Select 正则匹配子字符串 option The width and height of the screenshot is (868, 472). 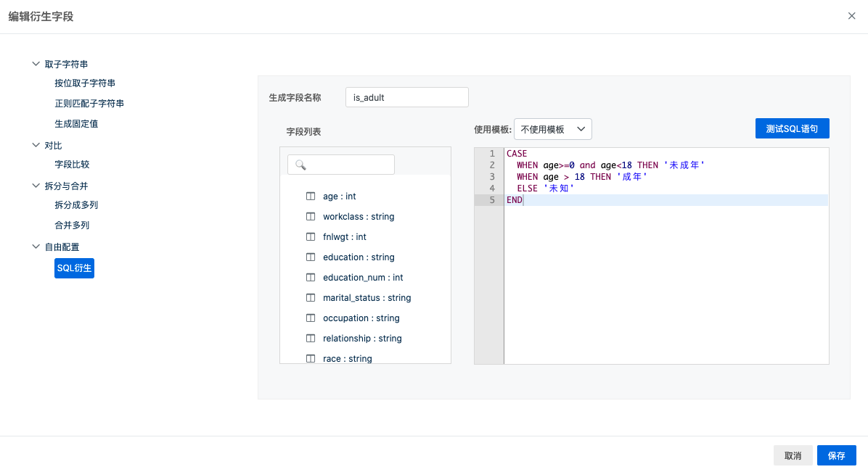click(89, 104)
